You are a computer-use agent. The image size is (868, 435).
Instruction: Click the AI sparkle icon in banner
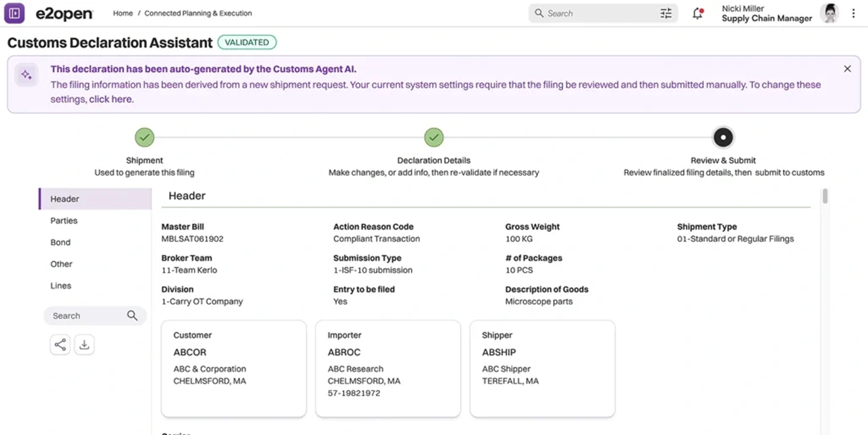(27, 75)
